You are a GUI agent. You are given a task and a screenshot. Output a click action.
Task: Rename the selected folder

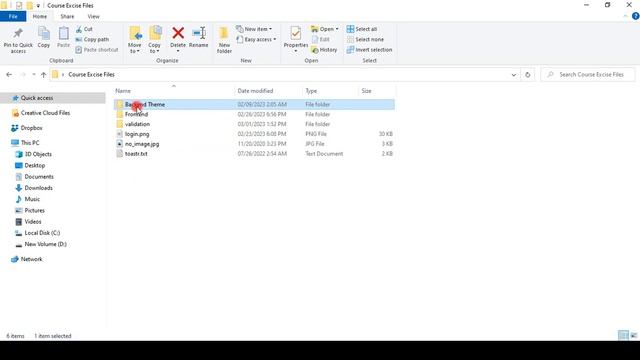tap(199, 38)
